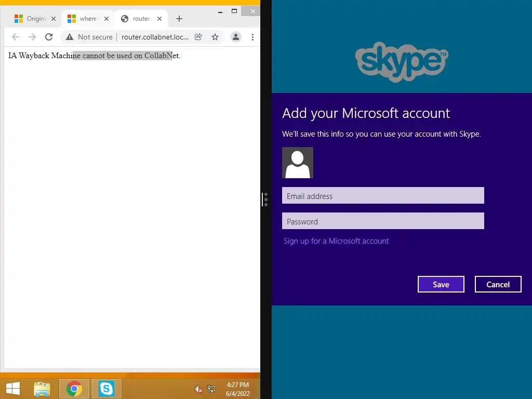The image size is (532, 399).
Task: Cancel adding Microsoft account
Action: [x=498, y=284]
